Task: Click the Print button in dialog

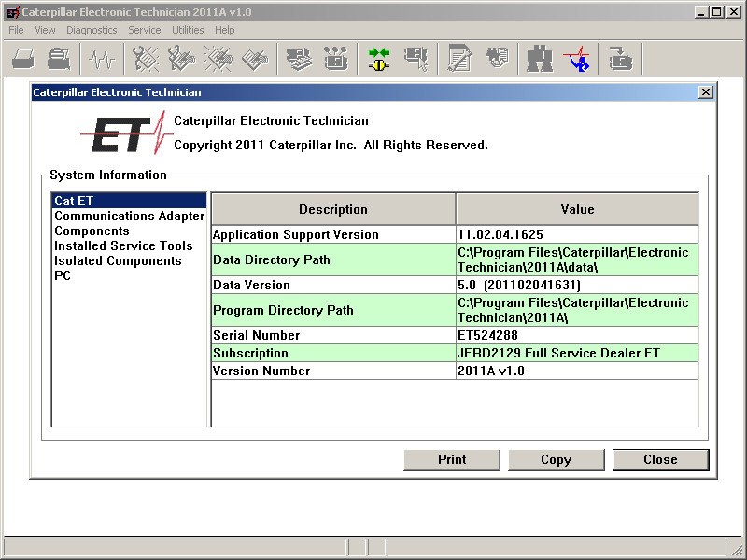Action: (x=452, y=459)
